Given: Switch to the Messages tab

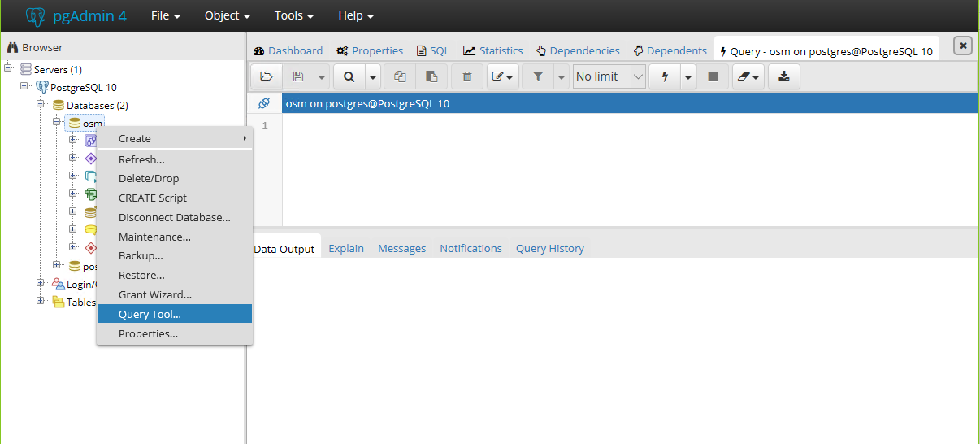Looking at the screenshot, I should [x=401, y=248].
